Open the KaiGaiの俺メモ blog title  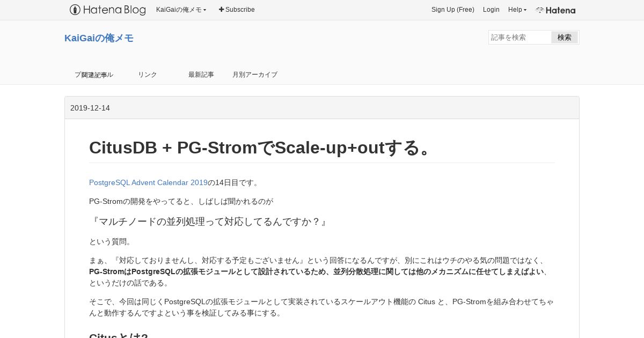click(x=99, y=38)
